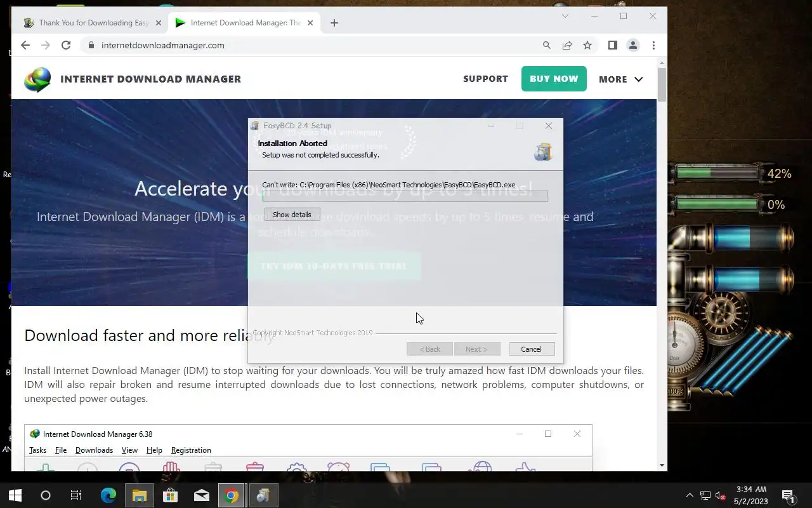Click the network icon in system tray

tap(705, 495)
